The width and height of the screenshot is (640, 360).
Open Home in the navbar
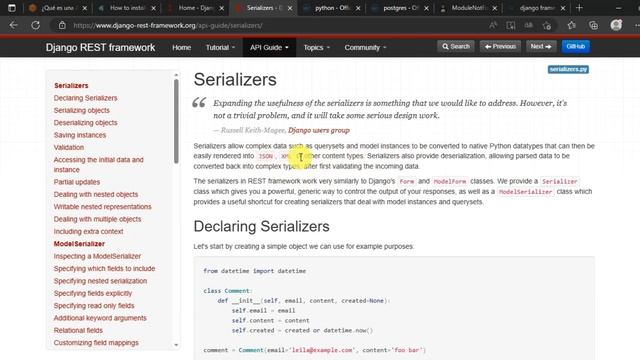[x=182, y=47]
